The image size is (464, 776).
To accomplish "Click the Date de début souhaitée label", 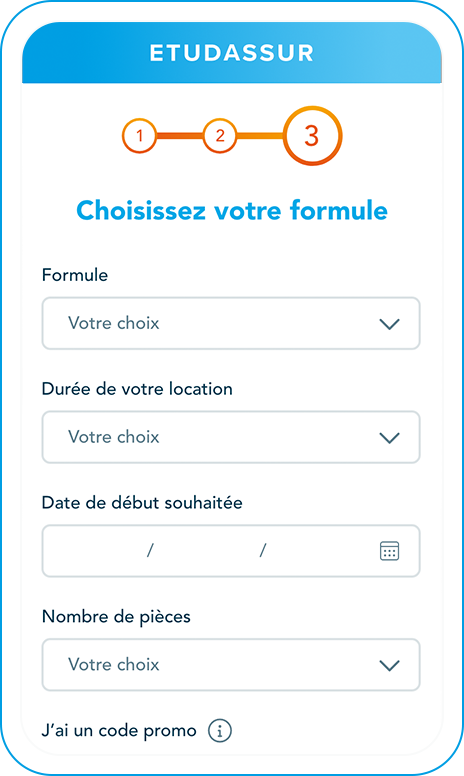I will [x=142, y=502].
